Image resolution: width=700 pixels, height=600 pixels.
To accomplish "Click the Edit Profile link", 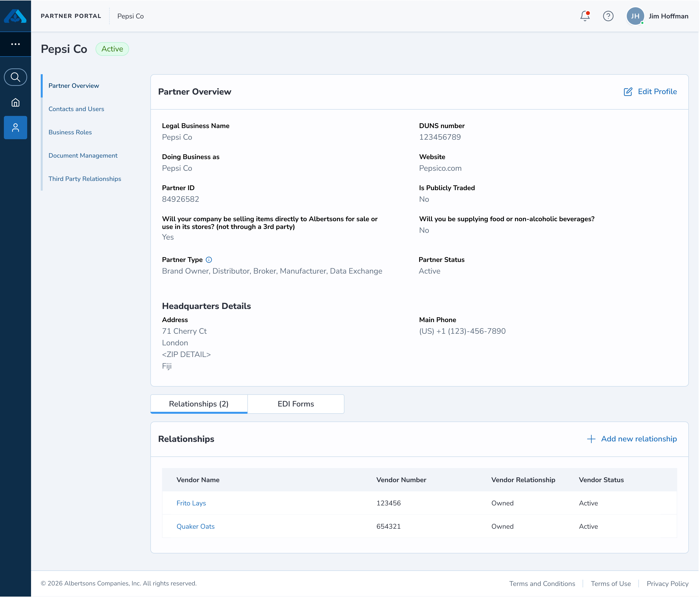I will (x=658, y=92).
